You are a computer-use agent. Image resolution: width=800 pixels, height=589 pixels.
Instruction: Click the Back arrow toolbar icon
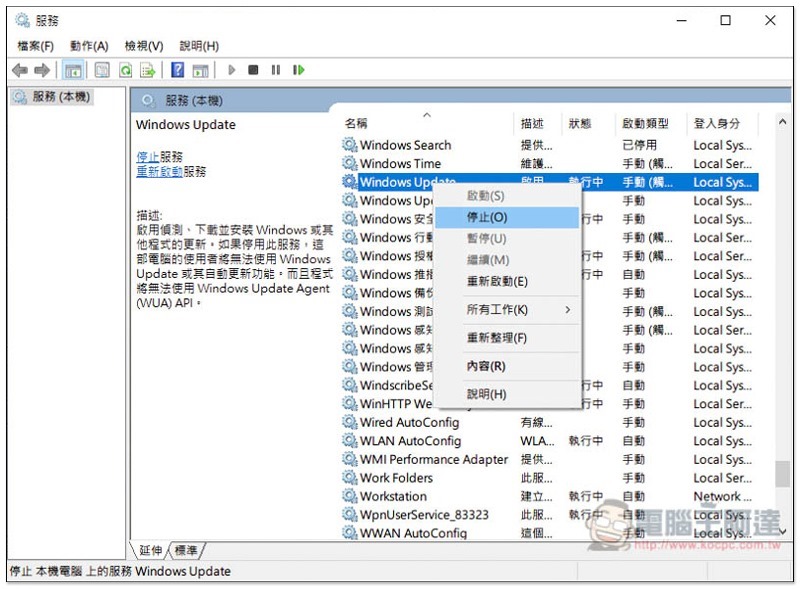pyautogui.click(x=20, y=70)
